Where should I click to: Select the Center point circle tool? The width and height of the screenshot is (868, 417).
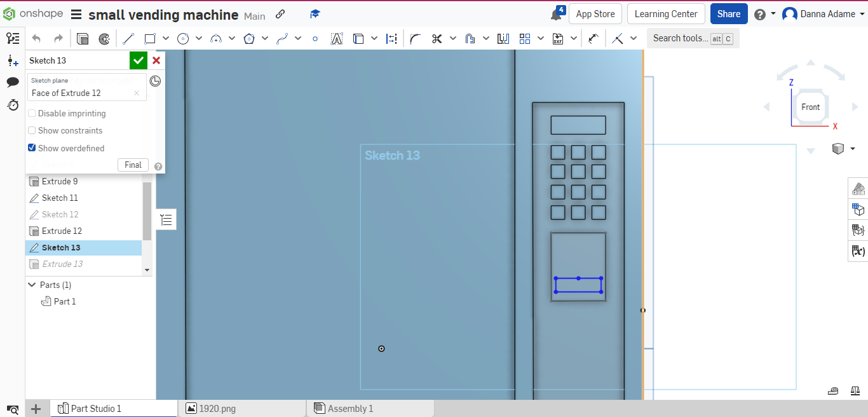pyautogui.click(x=182, y=38)
